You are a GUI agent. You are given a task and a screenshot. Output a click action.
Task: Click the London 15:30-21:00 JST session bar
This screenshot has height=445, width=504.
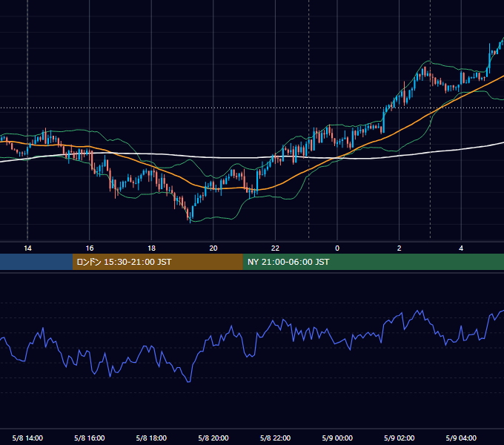(157, 262)
